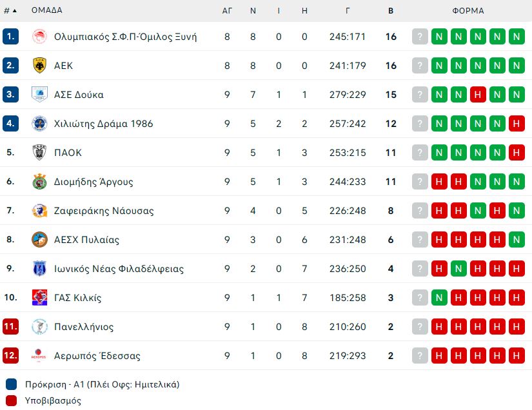
Task: Click the Olympiacos team logo
Action: 39,36
